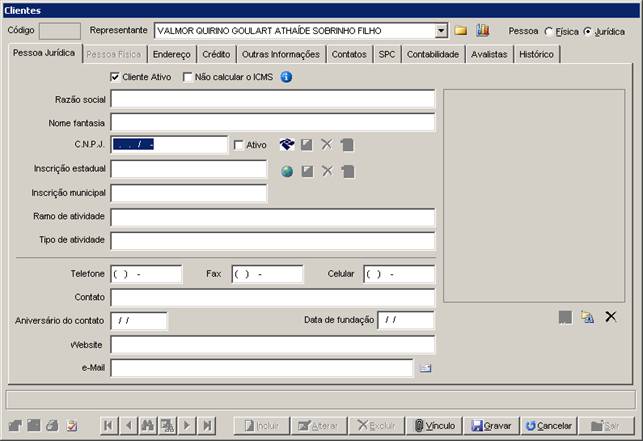This screenshot has height=441, width=643.
Task: Go to previous record navigation button
Action: [x=128, y=425]
